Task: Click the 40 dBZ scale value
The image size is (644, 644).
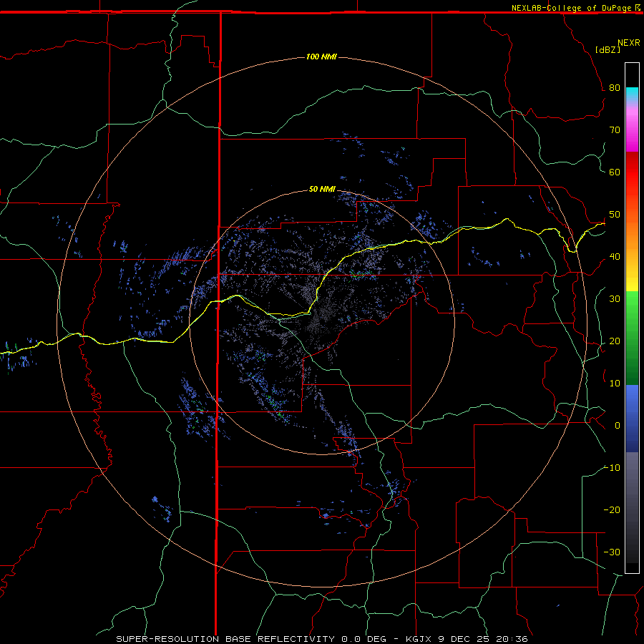Action: point(615,257)
